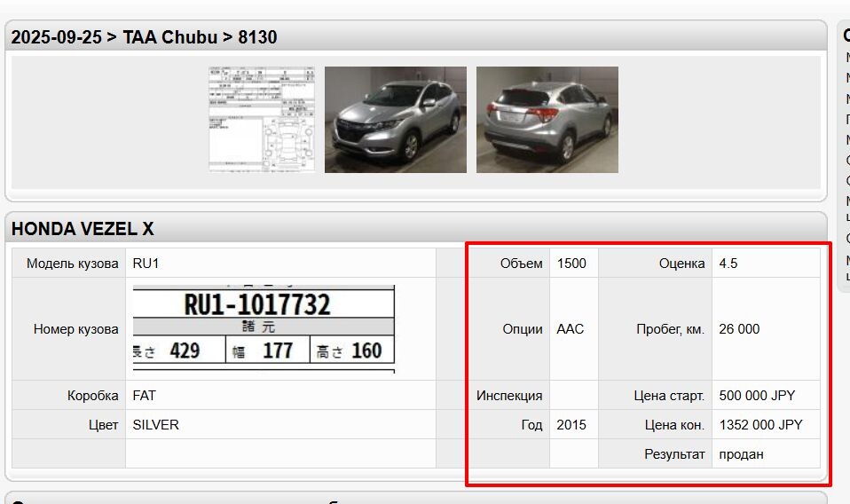Select the 'Инспекция' label
The width and height of the screenshot is (850, 504).
coord(509,396)
